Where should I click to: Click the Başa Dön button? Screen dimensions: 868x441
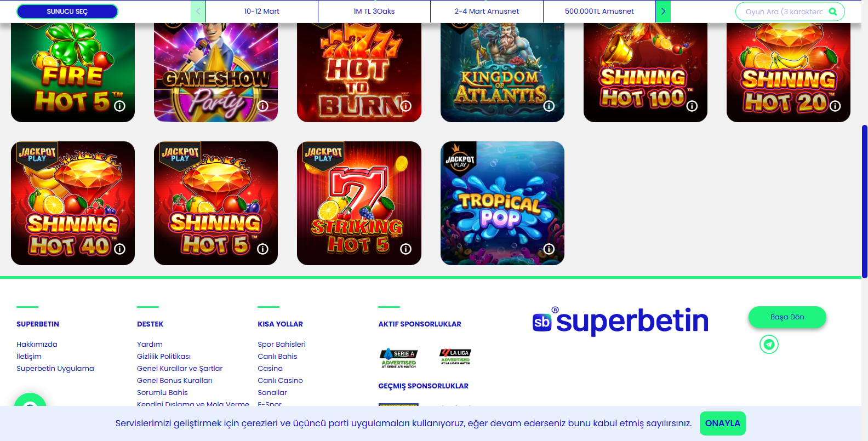tap(787, 317)
